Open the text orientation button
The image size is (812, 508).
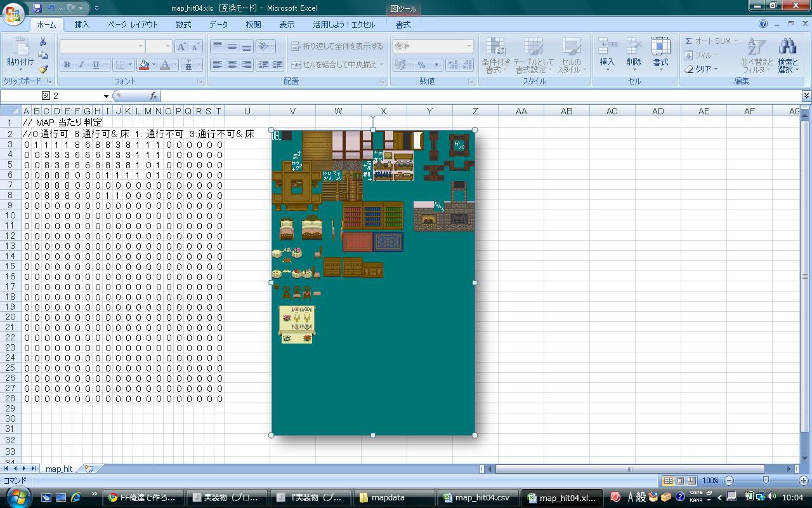(265, 46)
